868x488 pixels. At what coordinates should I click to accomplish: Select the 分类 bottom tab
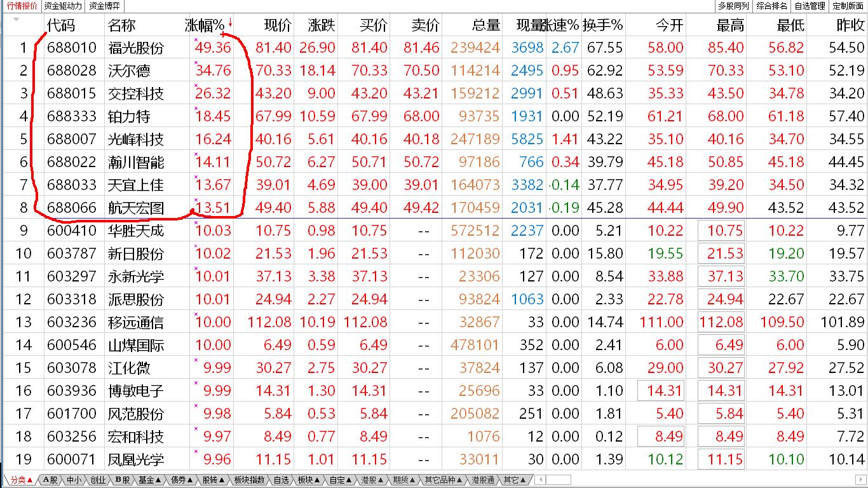tap(21, 480)
